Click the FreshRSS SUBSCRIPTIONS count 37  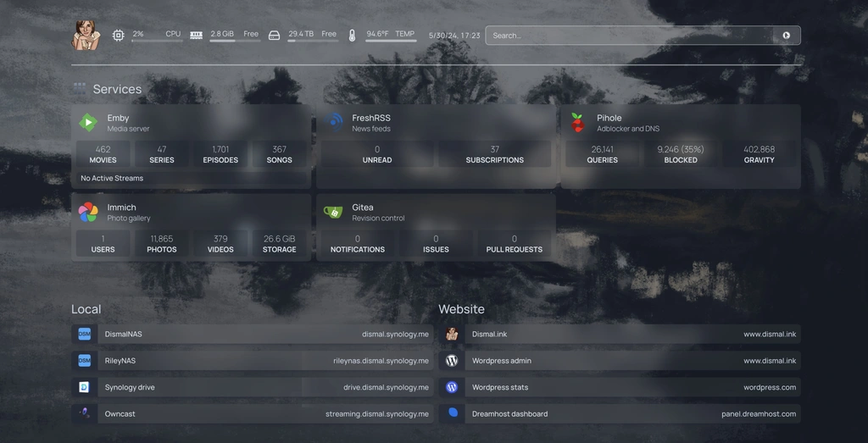pos(495,154)
